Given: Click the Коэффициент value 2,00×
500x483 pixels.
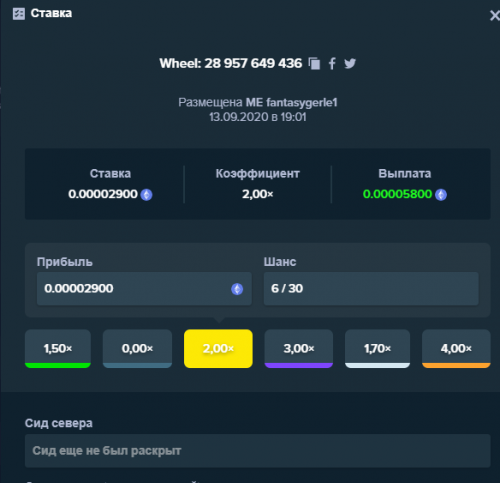Looking at the screenshot, I should click(x=258, y=194).
